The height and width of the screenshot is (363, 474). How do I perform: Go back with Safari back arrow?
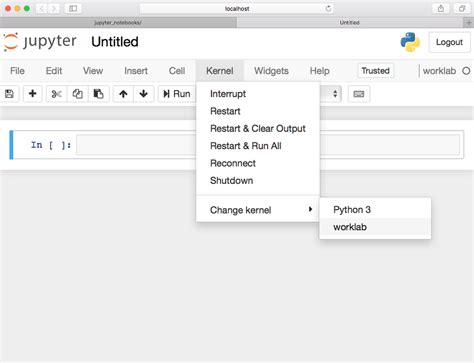pyautogui.click(x=42, y=8)
